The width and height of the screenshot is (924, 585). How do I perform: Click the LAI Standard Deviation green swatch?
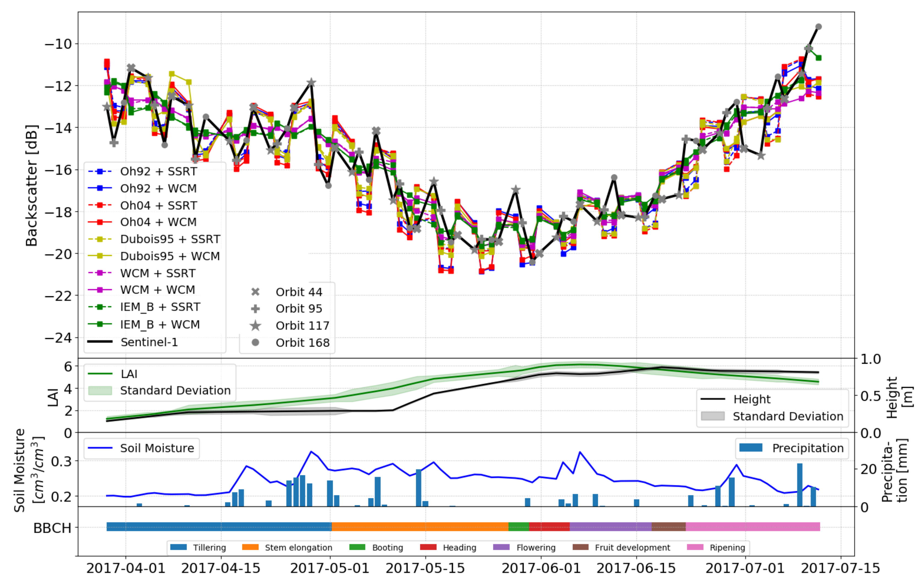(x=100, y=391)
